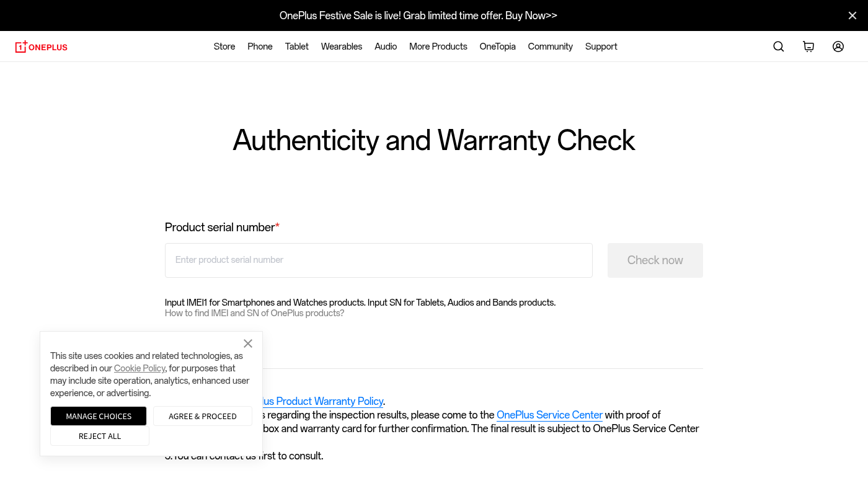Close the cookie consent popup
Screen dimensions: 868x496
click(248, 343)
